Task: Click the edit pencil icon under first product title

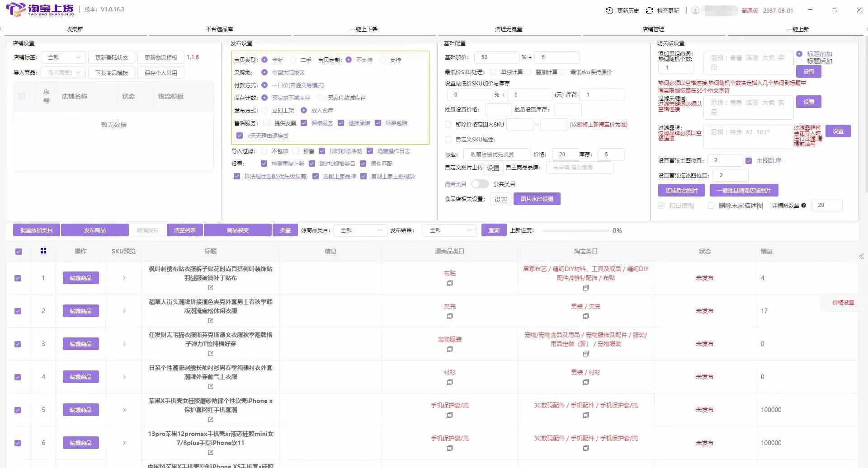Action: [x=211, y=287]
